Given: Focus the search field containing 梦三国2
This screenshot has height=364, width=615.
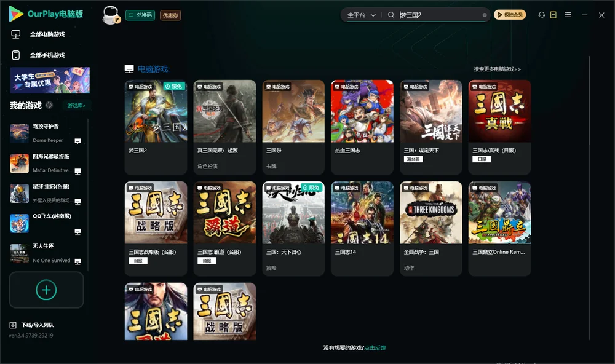Looking at the screenshot, I should pos(439,15).
